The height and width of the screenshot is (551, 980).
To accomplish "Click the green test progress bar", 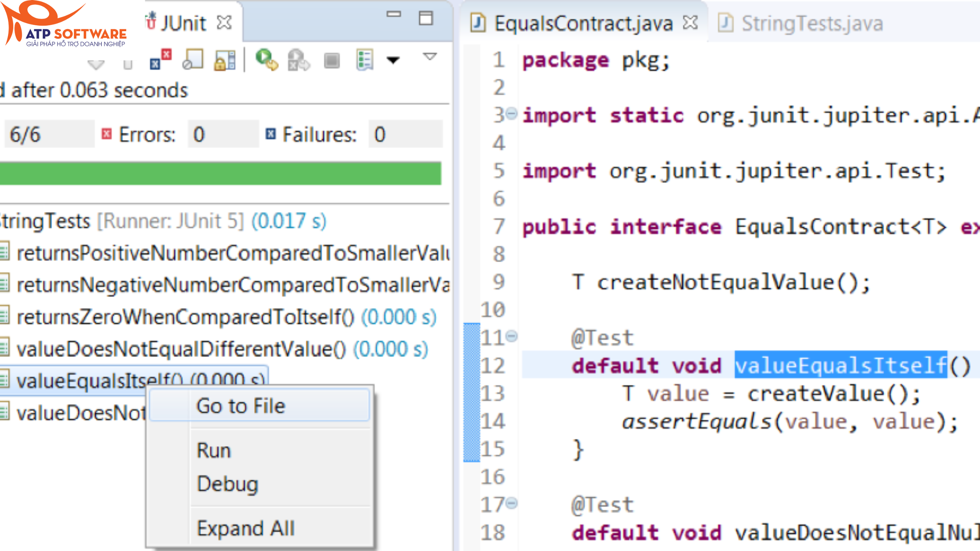I will pyautogui.click(x=220, y=174).
